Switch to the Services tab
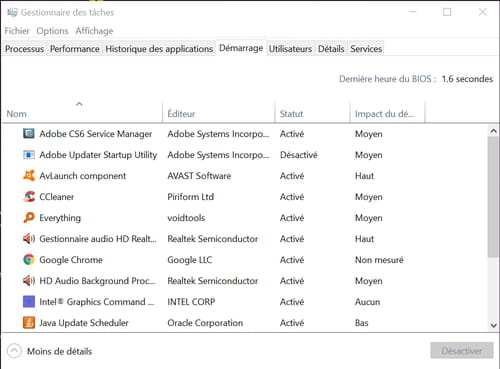Image resolution: width=500 pixels, height=369 pixels. click(366, 49)
